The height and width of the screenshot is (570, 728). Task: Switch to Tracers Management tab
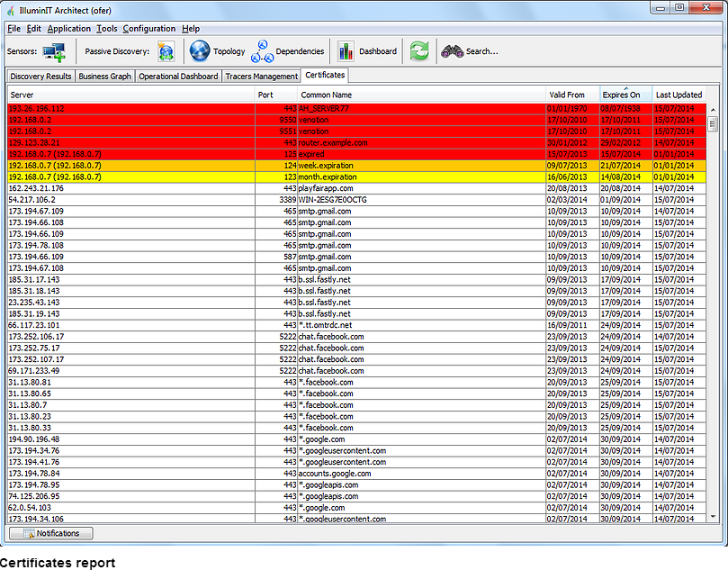(261, 77)
